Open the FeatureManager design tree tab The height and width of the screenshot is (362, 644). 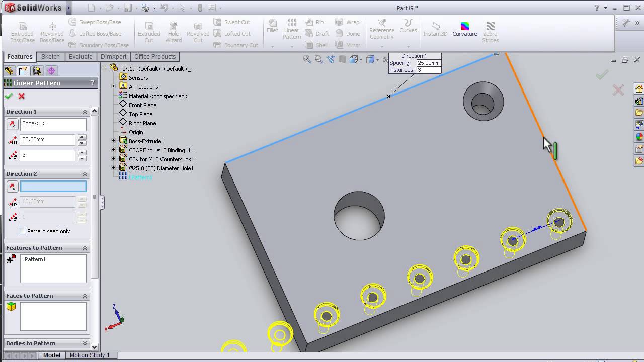click(9, 71)
